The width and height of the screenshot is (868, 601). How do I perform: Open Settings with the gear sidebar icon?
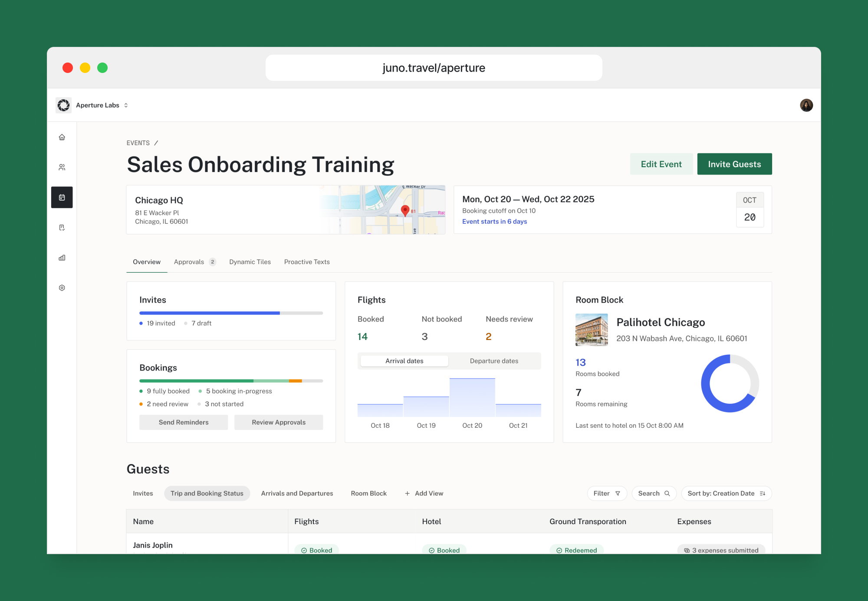click(x=62, y=287)
